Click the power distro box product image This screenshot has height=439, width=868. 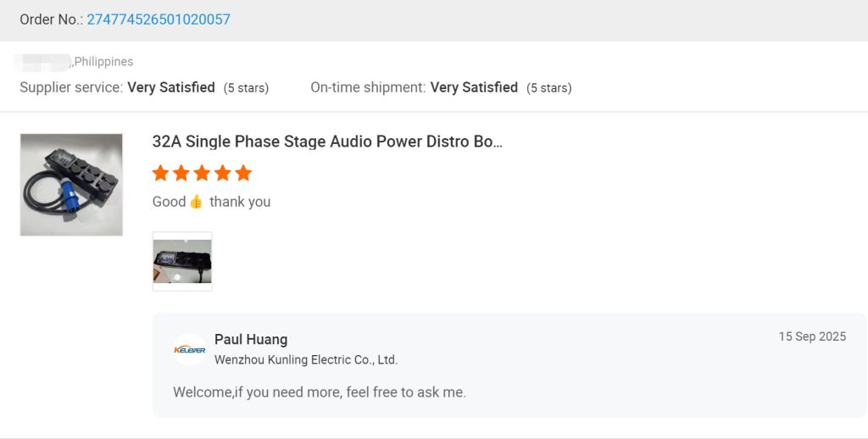point(71,185)
